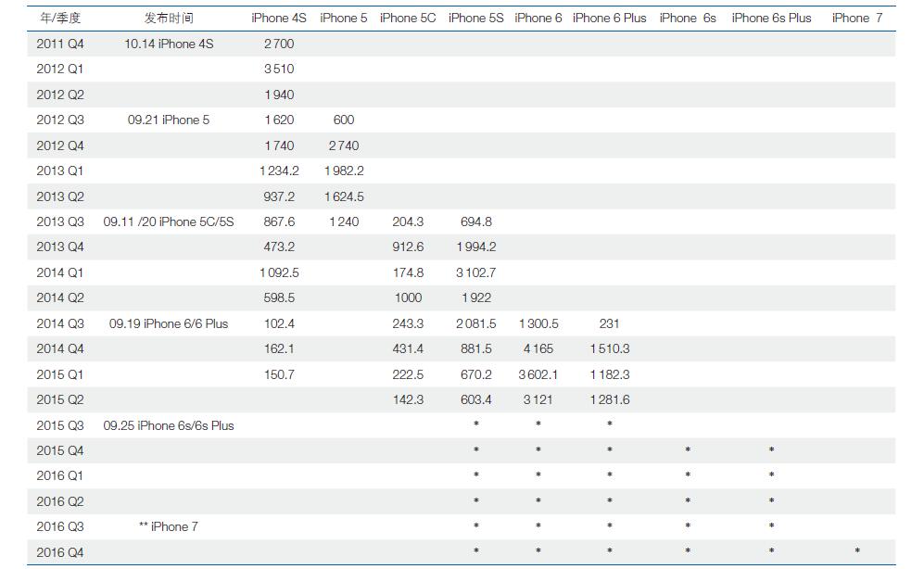Image resolution: width=924 pixels, height=569 pixels.
Task: Click the value 937.2
Action: coord(279,196)
